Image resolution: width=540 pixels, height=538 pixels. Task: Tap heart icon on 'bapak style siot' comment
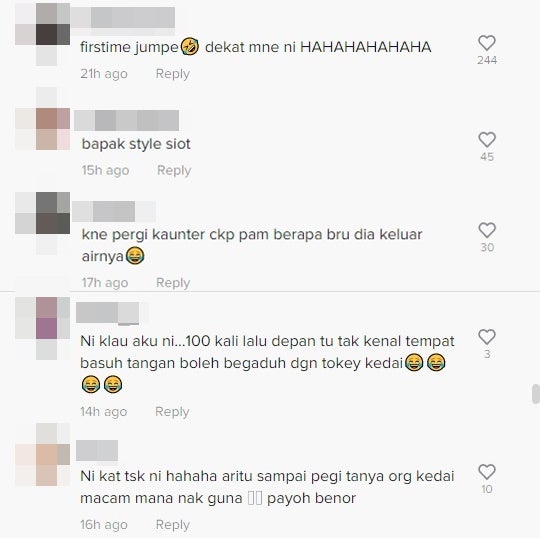(x=487, y=140)
